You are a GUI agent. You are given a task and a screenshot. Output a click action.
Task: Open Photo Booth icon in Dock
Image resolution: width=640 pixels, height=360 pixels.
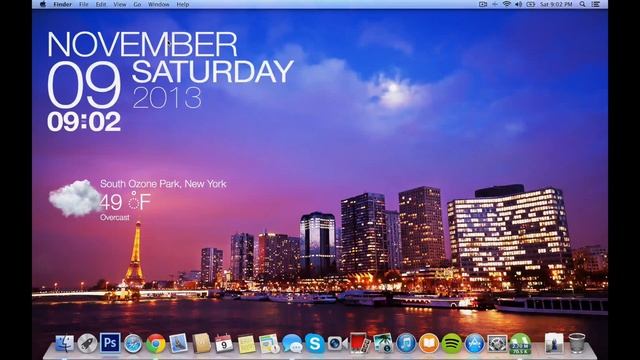360,344
